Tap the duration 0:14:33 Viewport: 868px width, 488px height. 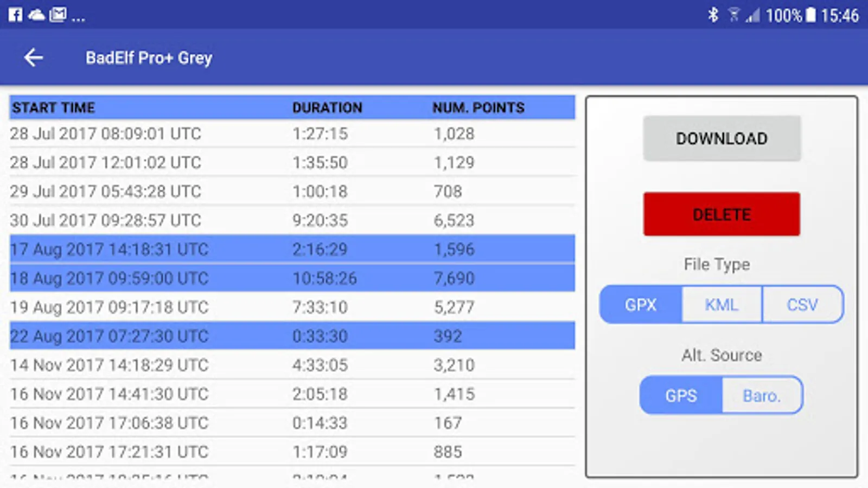pyautogui.click(x=320, y=423)
